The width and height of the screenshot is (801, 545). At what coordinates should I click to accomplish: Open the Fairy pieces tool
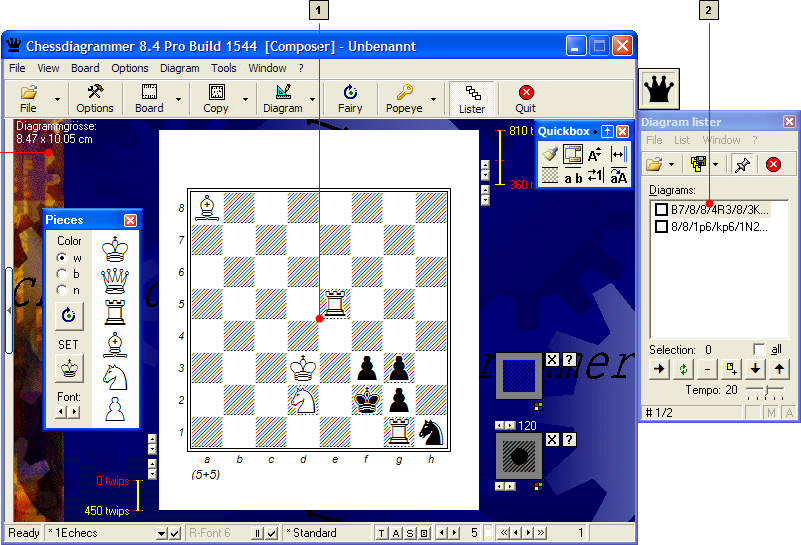[350, 99]
